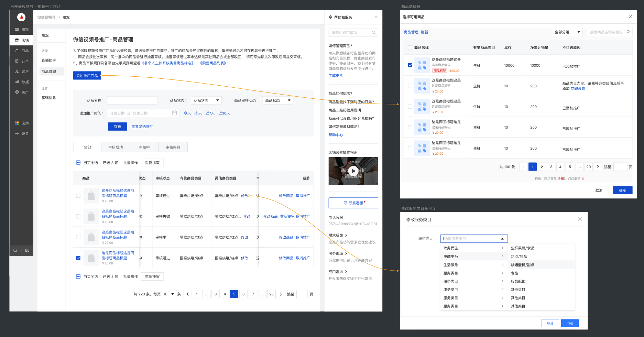This screenshot has width=644, height=337.
Task: Expand 生活服务 category
Action: pyautogui.click(x=474, y=265)
